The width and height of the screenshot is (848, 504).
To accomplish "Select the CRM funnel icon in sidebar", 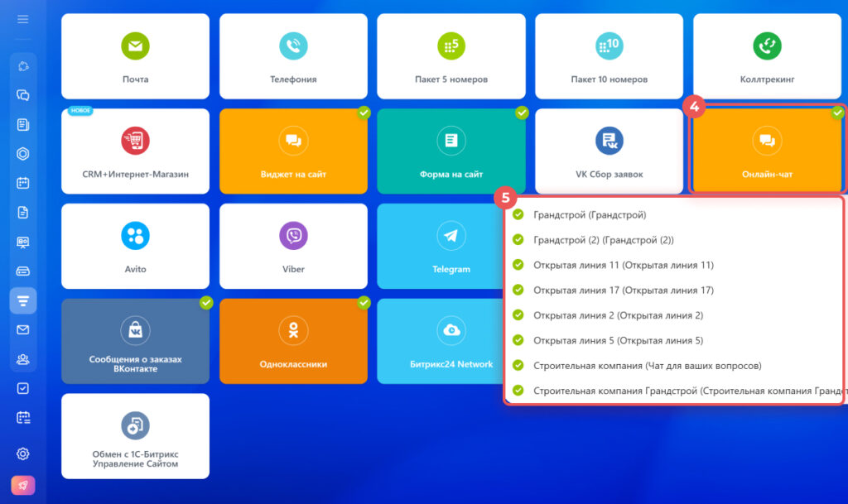I will [x=23, y=300].
